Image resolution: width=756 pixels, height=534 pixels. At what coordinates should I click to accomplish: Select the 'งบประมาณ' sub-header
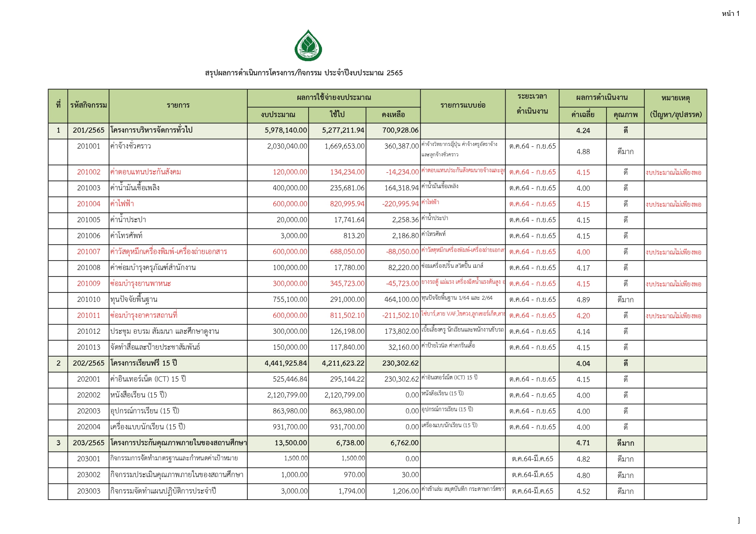(278, 115)
